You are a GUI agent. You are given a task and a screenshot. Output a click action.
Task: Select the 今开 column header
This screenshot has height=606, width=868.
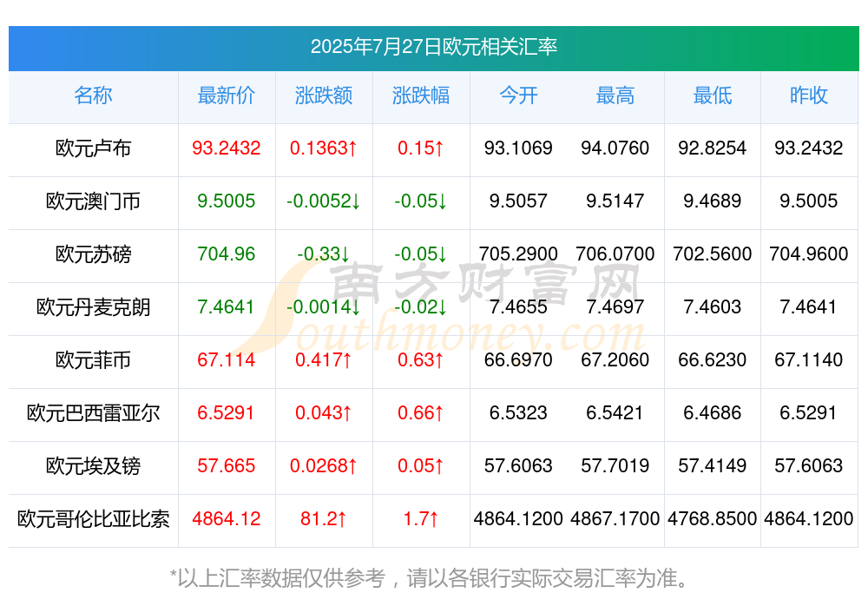[518, 96]
